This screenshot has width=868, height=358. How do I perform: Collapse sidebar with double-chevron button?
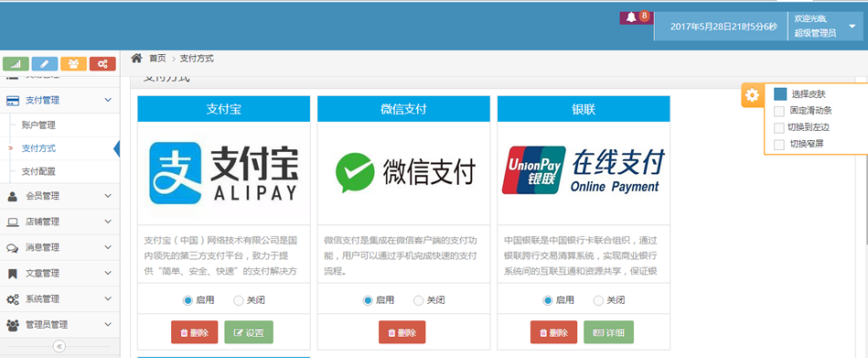[59, 346]
